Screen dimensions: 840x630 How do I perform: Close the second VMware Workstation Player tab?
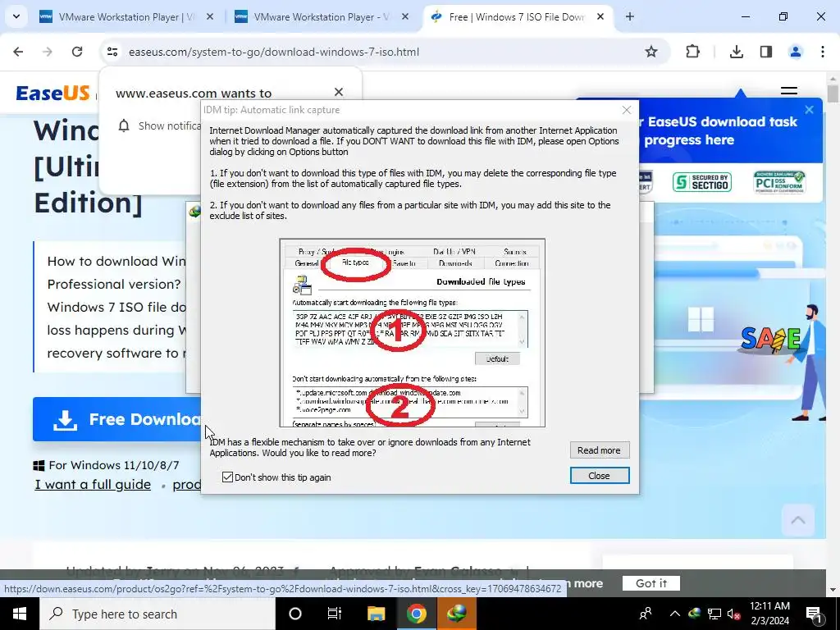click(405, 16)
